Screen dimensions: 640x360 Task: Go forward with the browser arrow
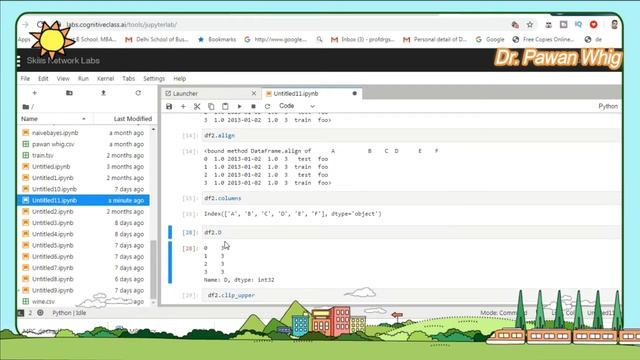pos(25,25)
